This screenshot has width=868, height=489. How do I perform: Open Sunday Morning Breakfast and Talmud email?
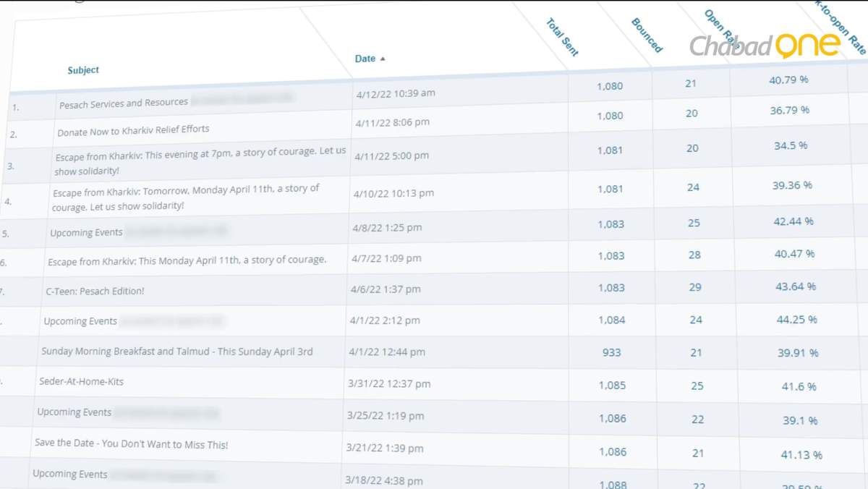tap(177, 352)
